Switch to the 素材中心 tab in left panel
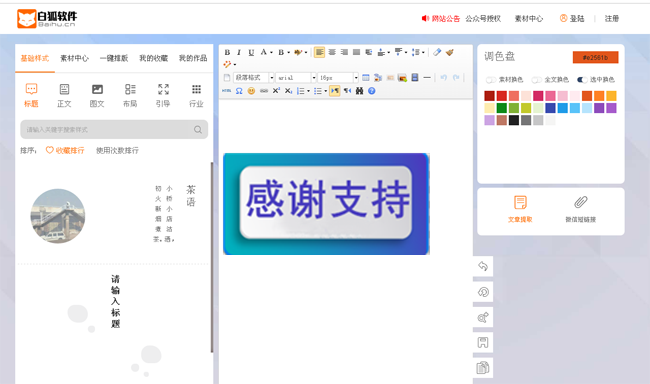Screen dimensions: 650x384 [74, 58]
